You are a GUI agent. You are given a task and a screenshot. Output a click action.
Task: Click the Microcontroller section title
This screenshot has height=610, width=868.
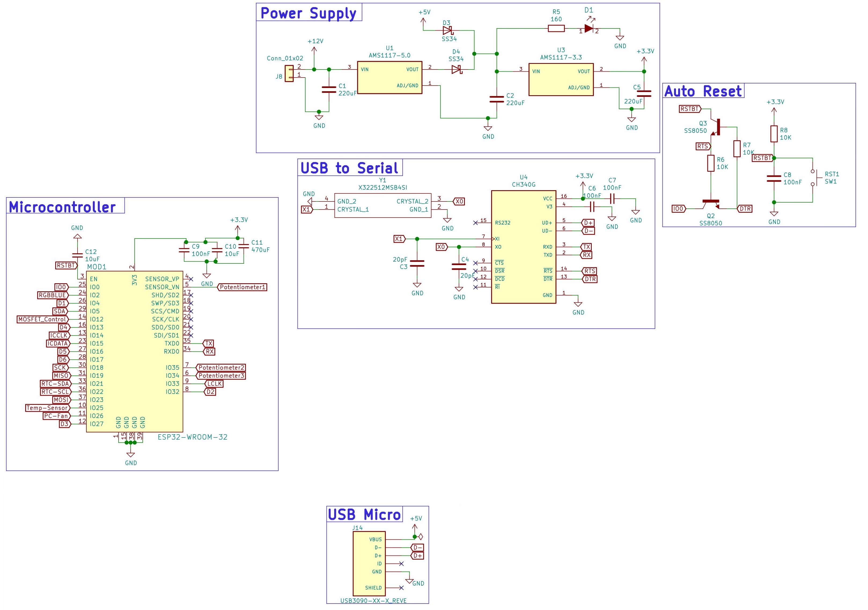point(62,207)
